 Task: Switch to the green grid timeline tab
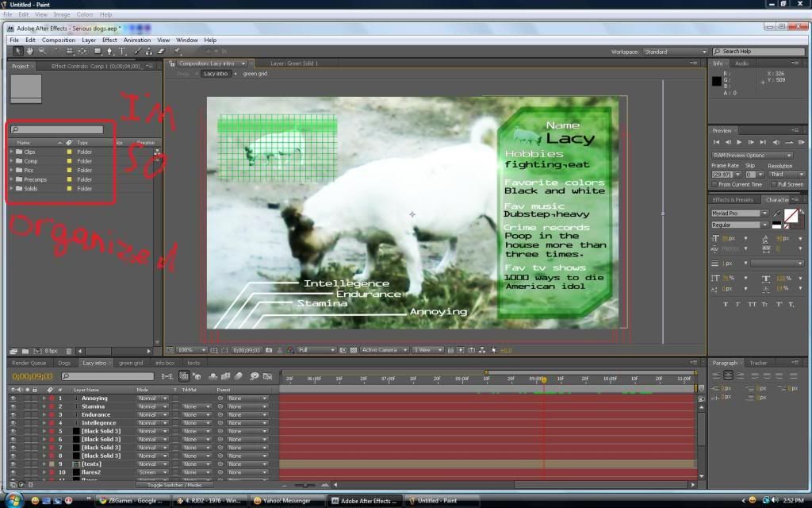point(130,363)
